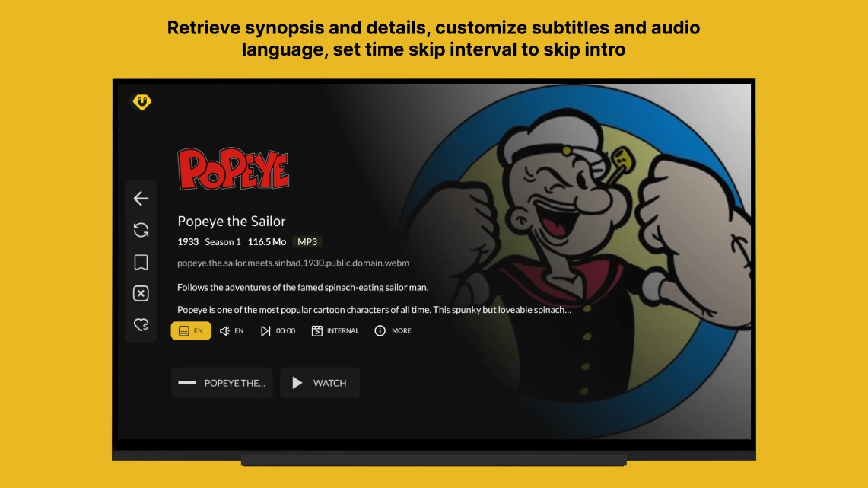Toggle the heart favorite icon in sidebar

(x=141, y=324)
